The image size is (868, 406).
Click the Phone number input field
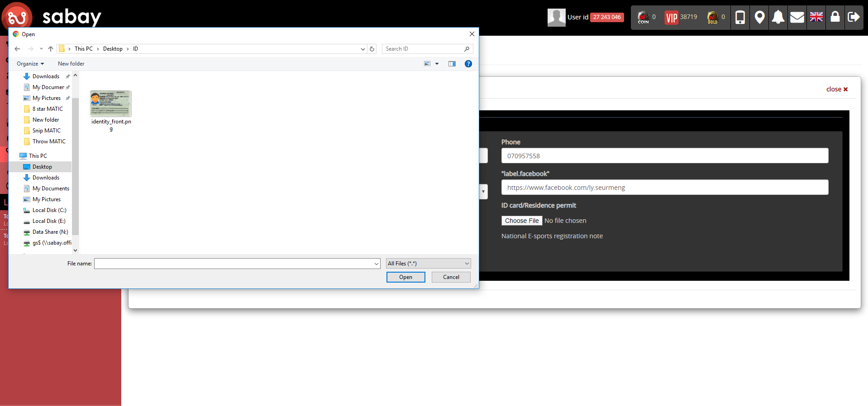664,156
